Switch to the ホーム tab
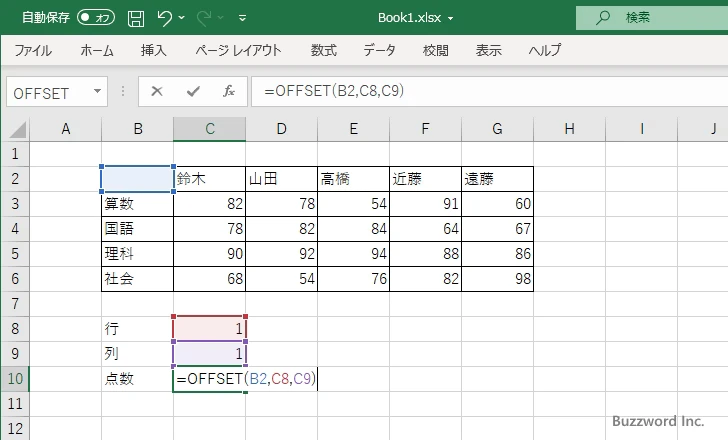Viewport: 728px width, 440px height. click(97, 50)
